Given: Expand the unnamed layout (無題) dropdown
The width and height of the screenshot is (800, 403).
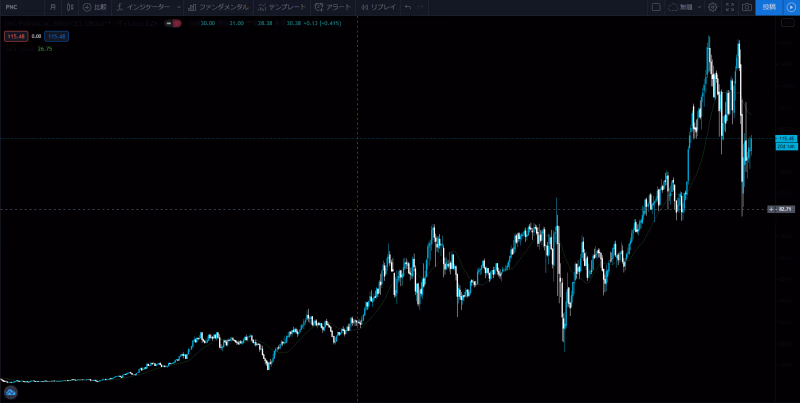Looking at the screenshot, I should 698,7.
